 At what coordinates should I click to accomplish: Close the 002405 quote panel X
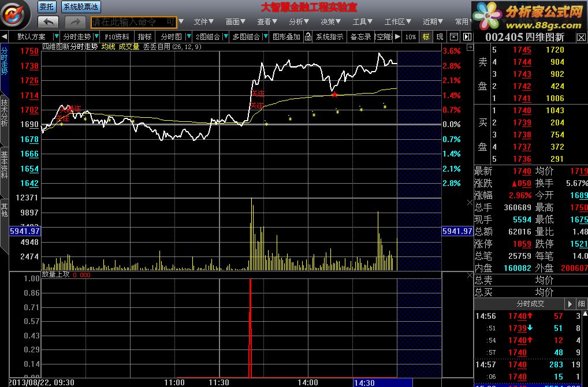coord(581,37)
